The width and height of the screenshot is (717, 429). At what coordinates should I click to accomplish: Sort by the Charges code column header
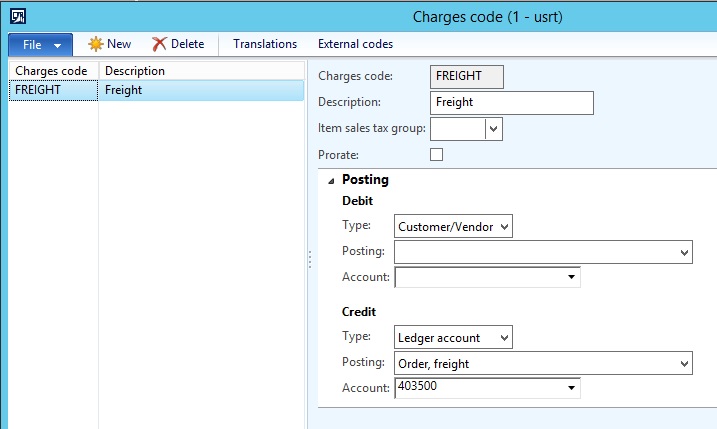point(52,71)
